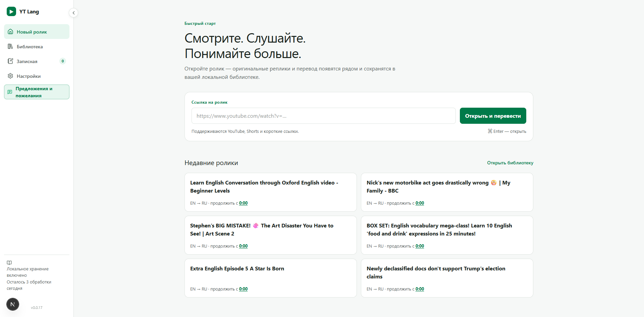Click the notebook icon beside Записная
Viewport: 644px width, 317px height.
pyautogui.click(x=10, y=61)
